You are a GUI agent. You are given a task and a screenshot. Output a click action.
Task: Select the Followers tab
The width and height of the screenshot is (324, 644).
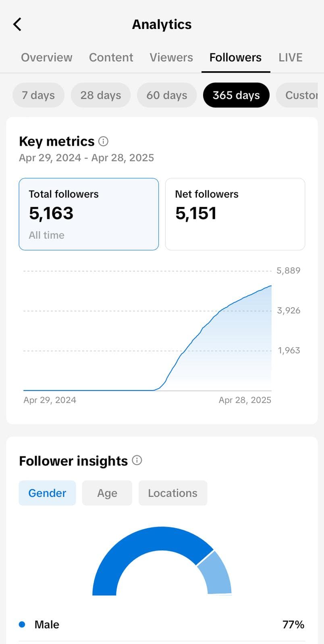[x=235, y=58]
